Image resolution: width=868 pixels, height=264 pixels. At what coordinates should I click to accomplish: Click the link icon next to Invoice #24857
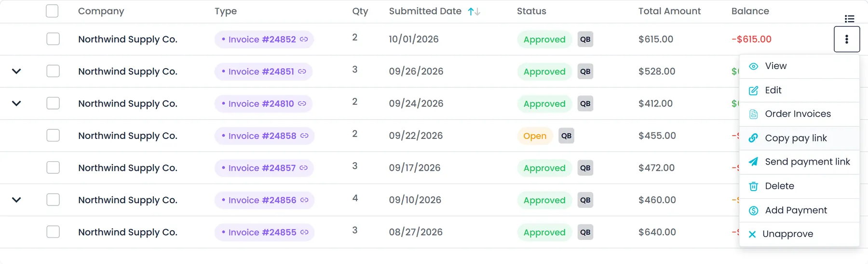click(x=303, y=168)
